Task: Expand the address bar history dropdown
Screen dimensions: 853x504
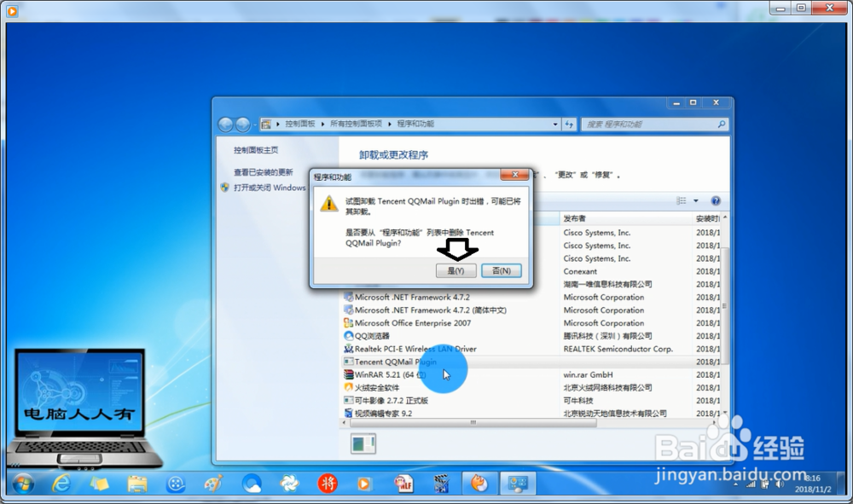Action: pyautogui.click(x=555, y=125)
